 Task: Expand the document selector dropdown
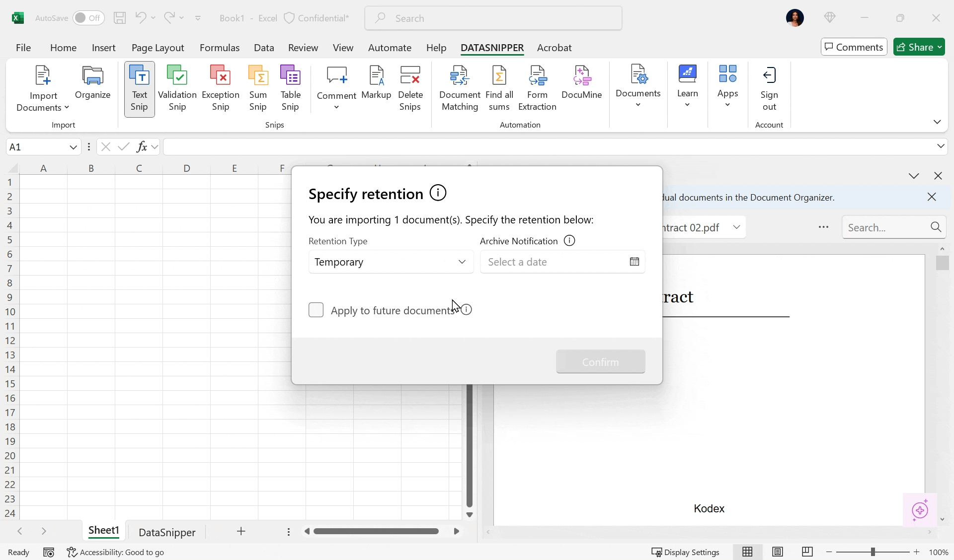pos(736,227)
